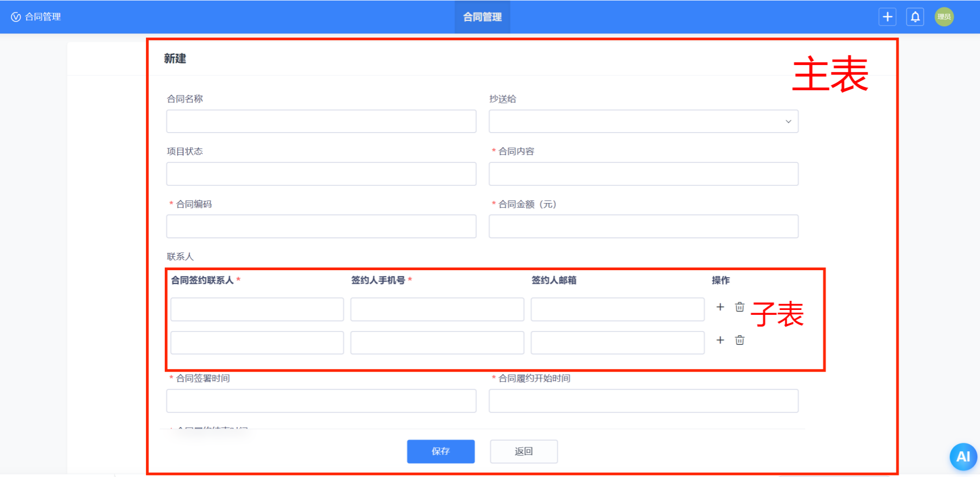The height and width of the screenshot is (477, 980).
Task: Click the 合同管理 logo icon at top left
Action: click(16, 17)
